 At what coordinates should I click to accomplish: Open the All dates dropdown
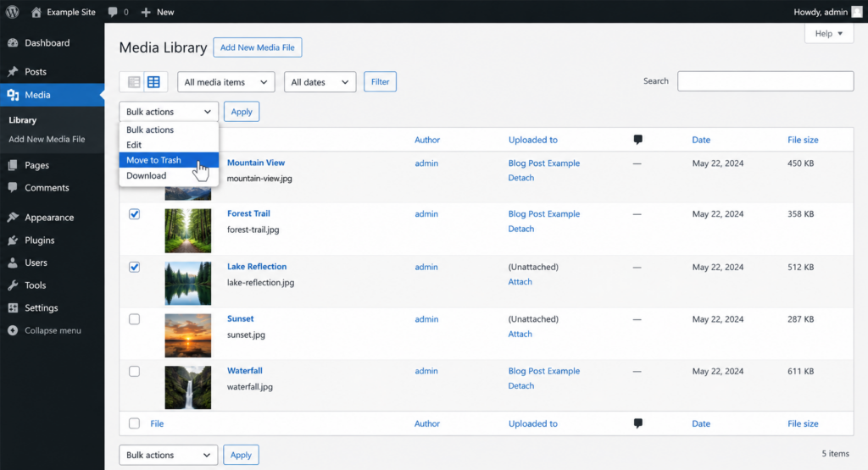(320, 82)
